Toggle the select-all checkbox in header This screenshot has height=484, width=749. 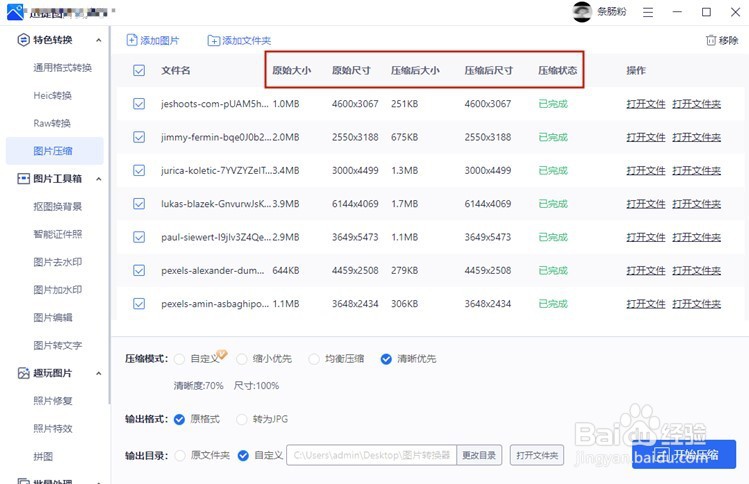click(x=139, y=71)
